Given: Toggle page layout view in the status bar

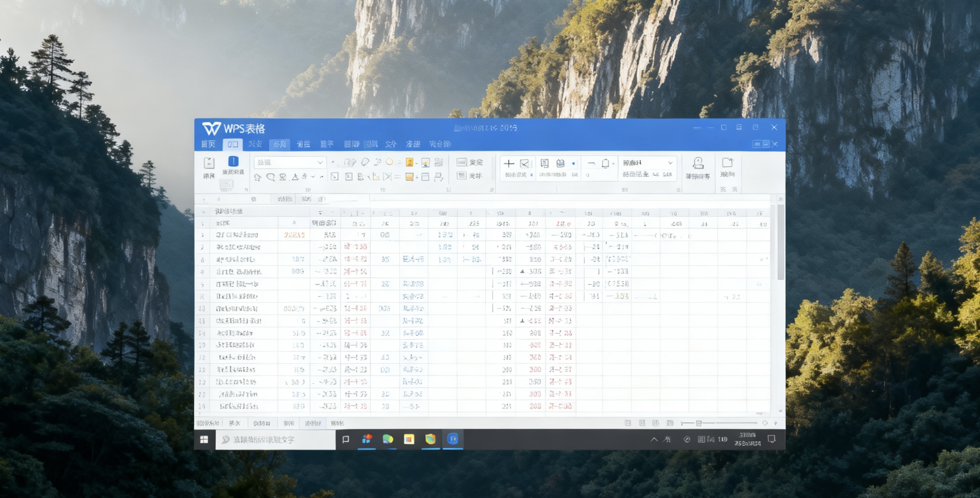Looking at the screenshot, I should pyautogui.click(x=643, y=423).
